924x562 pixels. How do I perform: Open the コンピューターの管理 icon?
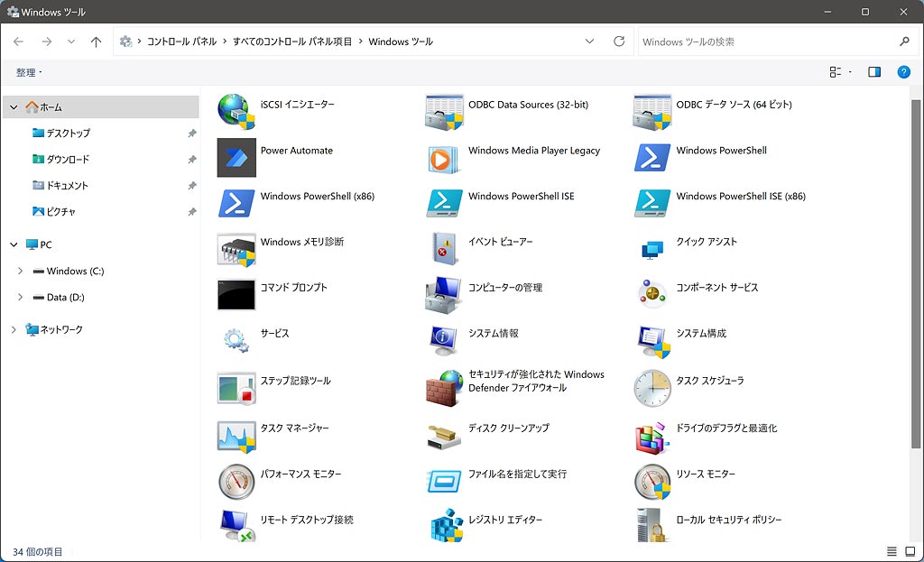click(444, 295)
